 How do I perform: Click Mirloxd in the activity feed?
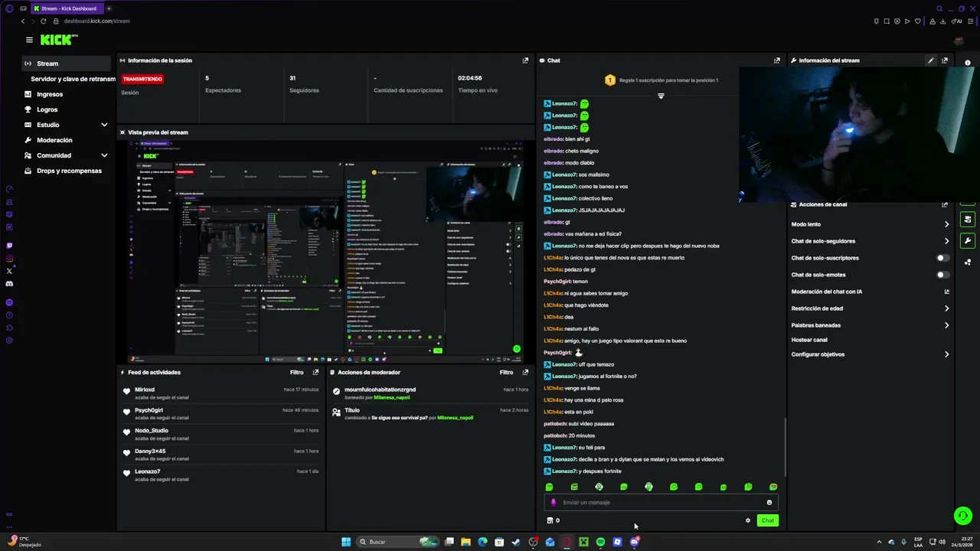click(x=145, y=390)
